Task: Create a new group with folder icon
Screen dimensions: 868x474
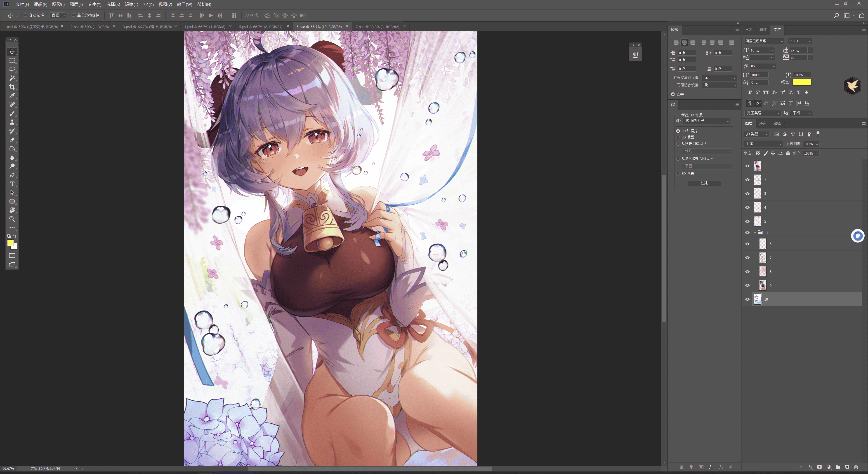Action: (838, 467)
